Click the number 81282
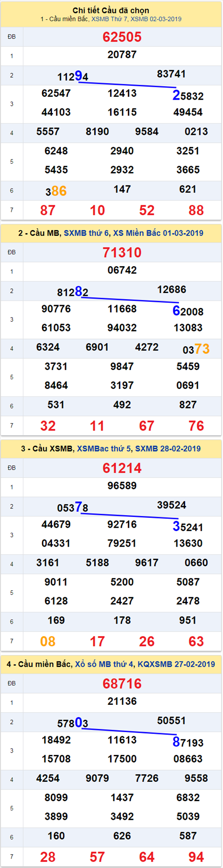223x868 pixels. click(73, 292)
